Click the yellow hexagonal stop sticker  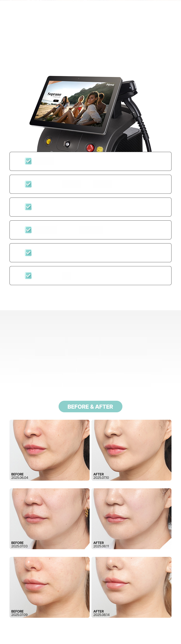pyautogui.click(x=100, y=149)
